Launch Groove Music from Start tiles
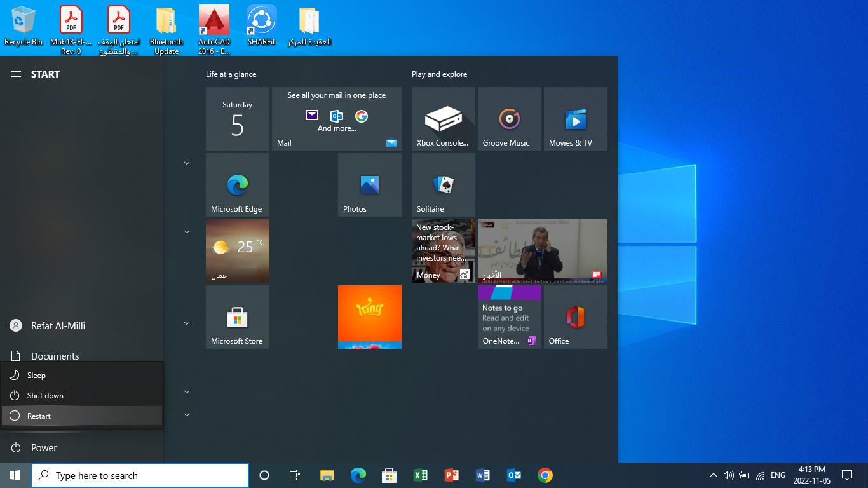The width and height of the screenshot is (868, 488). (509, 119)
